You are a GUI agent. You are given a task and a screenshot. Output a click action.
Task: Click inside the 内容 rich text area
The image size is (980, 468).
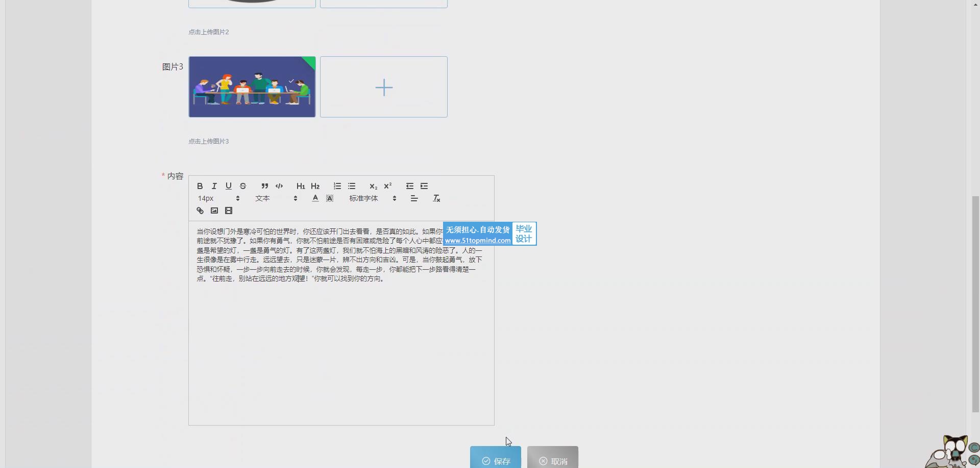[341, 322]
